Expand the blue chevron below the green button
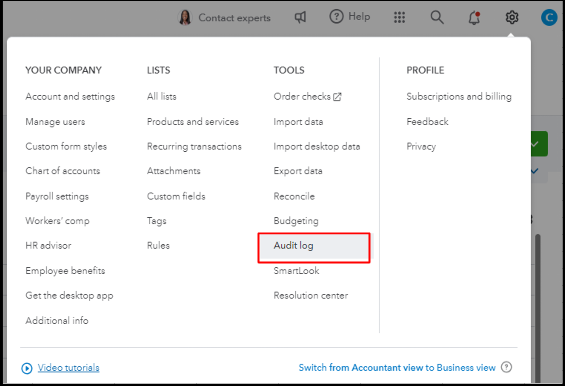The height and width of the screenshot is (386, 565). (x=534, y=171)
